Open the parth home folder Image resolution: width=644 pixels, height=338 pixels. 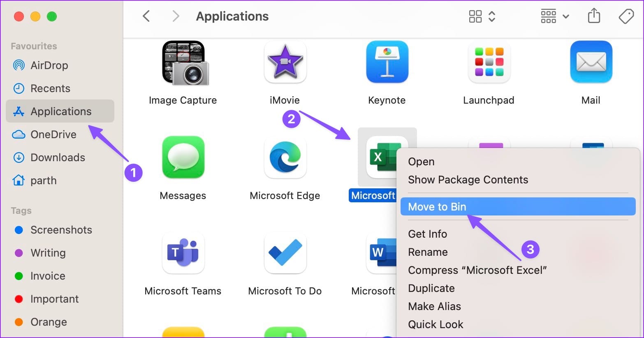(60, 180)
